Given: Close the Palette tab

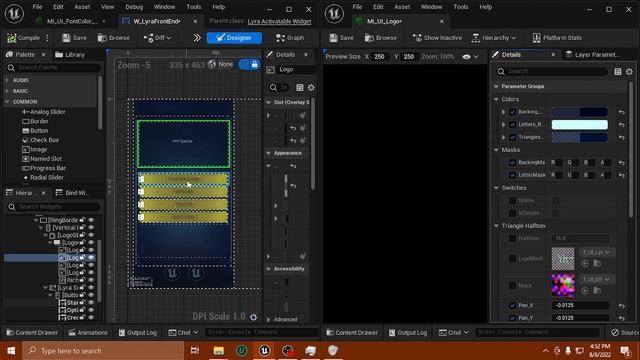Looking at the screenshot, I should (x=44, y=55).
